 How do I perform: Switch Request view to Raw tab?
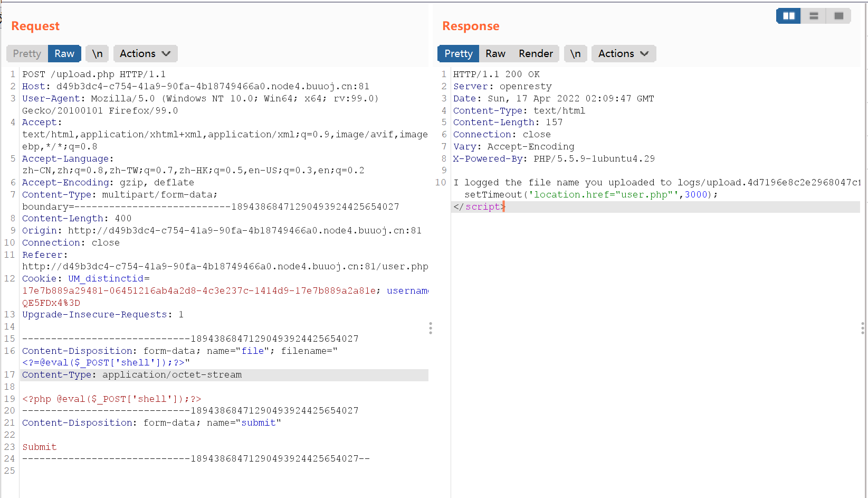tap(64, 53)
